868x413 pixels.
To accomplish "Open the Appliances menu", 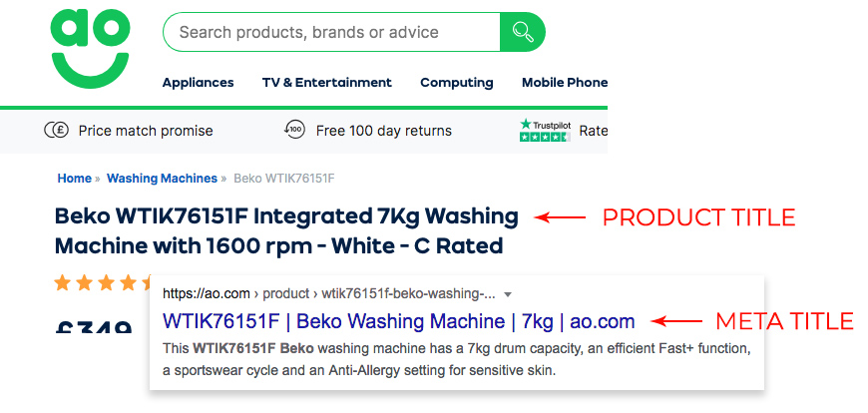I will point(198,83).
